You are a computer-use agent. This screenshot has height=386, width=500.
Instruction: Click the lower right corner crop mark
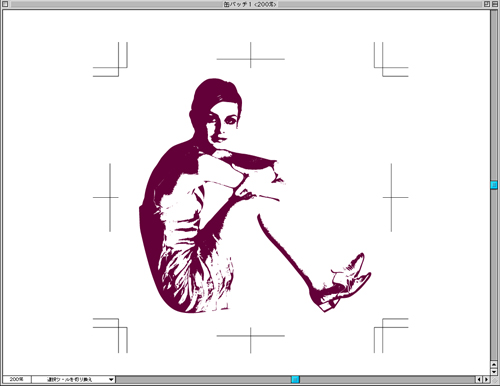pyautogui.click(x=391, y=336)
